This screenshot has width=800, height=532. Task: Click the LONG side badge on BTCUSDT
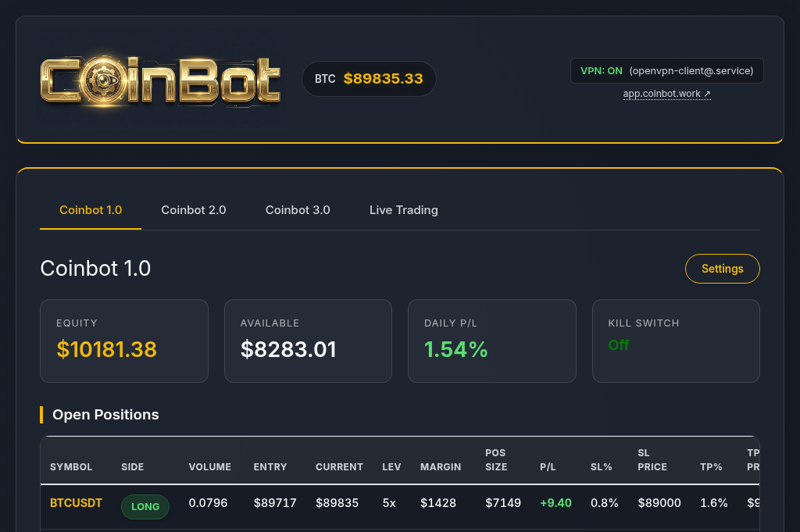[x=145, y=506]
